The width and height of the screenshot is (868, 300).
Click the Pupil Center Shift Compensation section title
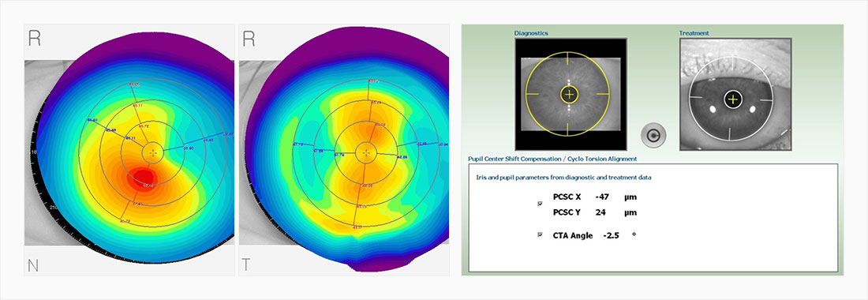pyautogui.click(x=552, y=159)
